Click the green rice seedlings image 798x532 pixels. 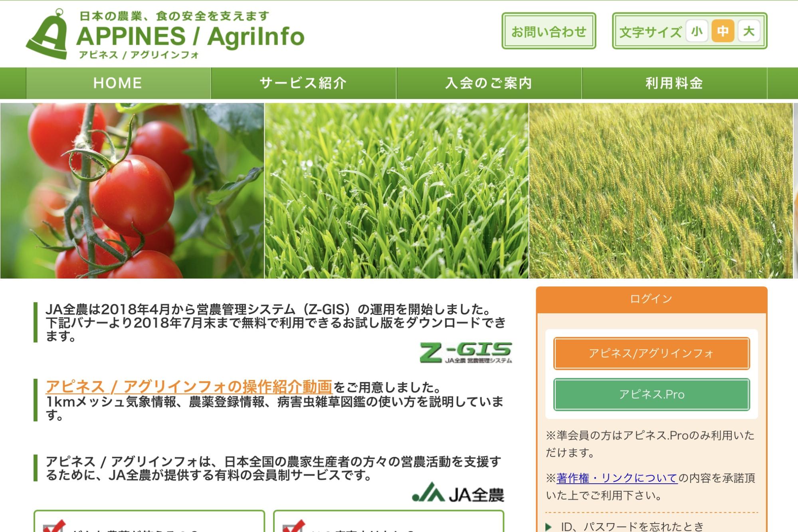coord(396,191)
